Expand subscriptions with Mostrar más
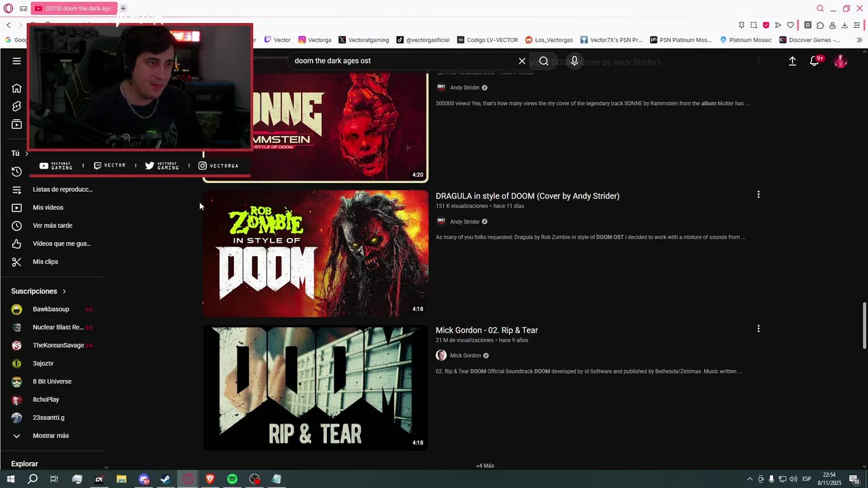Image resolution: width=868 pixels, height=488 pixels. point(51,436)
